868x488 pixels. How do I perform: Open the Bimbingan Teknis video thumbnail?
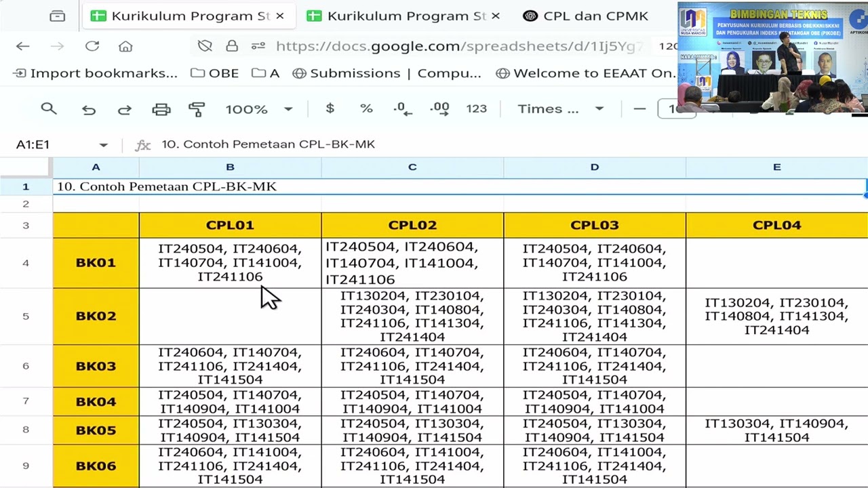pos(772,56)
